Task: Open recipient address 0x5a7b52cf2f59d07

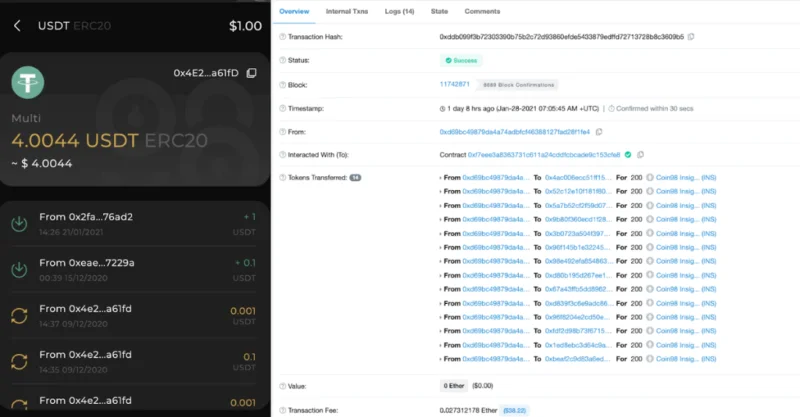Action: 578,206
